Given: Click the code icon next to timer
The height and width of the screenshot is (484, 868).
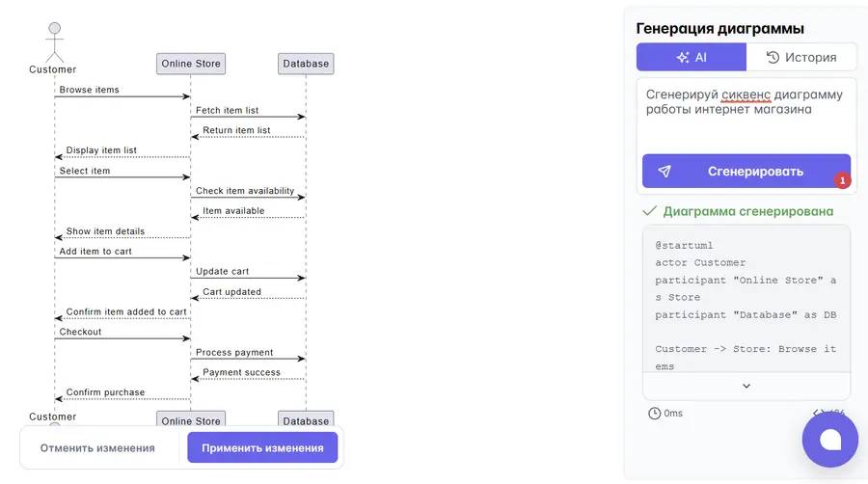Looking at the screenshot, I should click(819, 413).
